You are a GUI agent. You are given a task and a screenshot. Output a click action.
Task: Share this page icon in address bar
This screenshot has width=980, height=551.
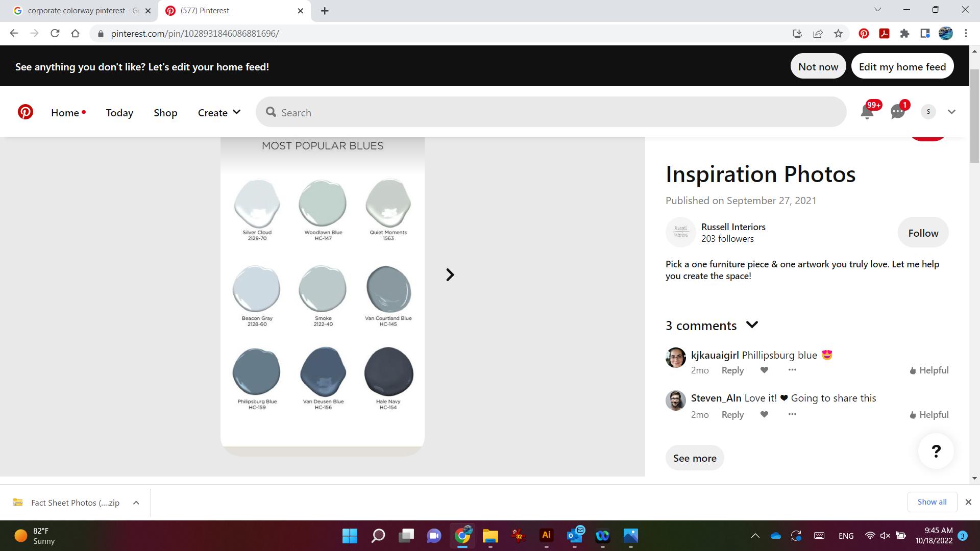(x=818, y=34)
